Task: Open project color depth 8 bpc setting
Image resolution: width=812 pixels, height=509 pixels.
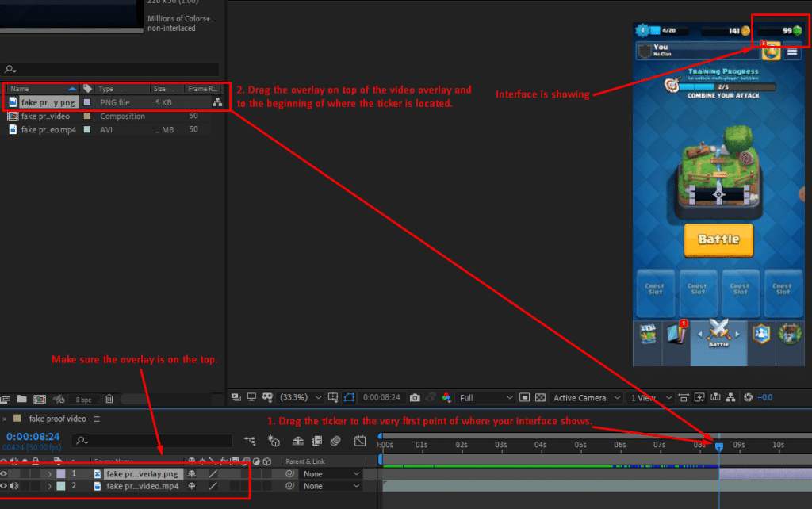Action: click(x=83, y=400)
